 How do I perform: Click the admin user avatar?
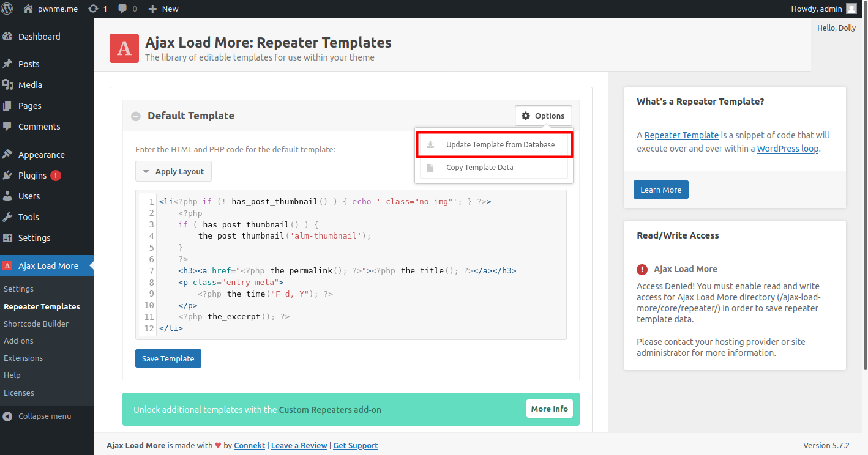pyautogui.click(x=851, y=9)
